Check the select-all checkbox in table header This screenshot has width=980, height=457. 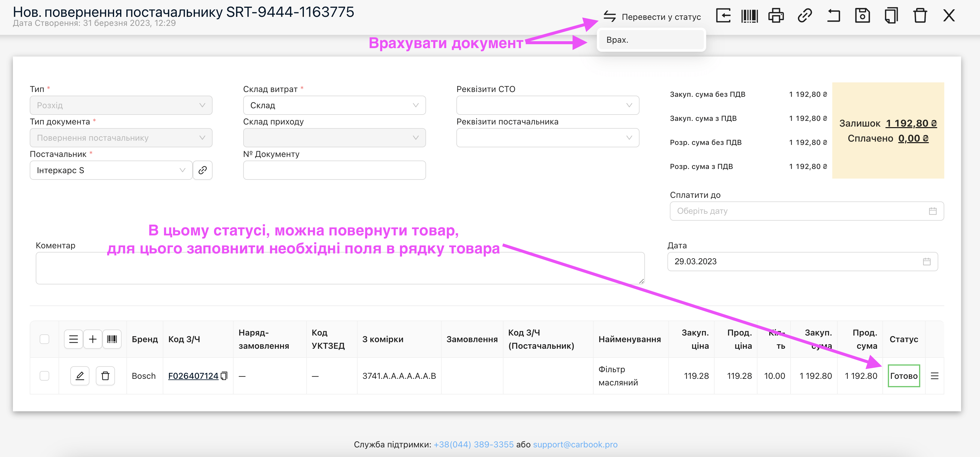pos(44,339)
